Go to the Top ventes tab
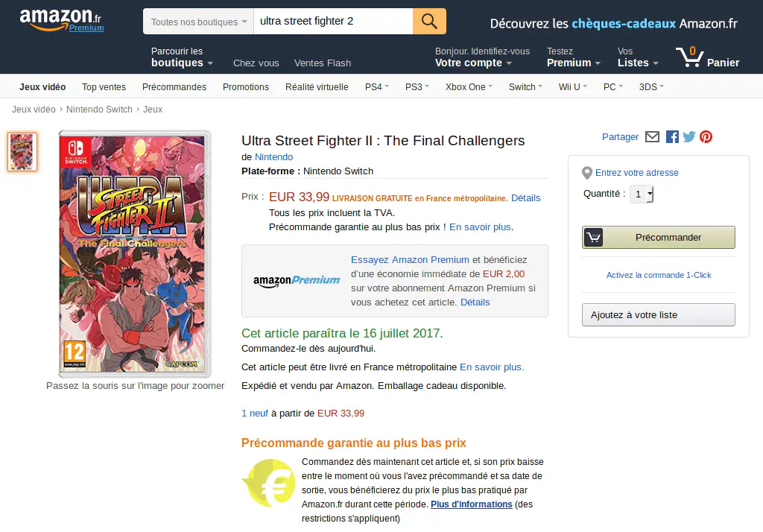Viewport: 763px width, 532px height. pyautogui.click(x=104, y=87)
